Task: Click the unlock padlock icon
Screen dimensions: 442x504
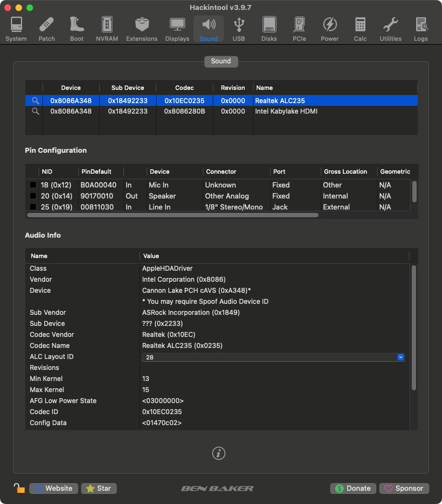Action: (19, 488)
